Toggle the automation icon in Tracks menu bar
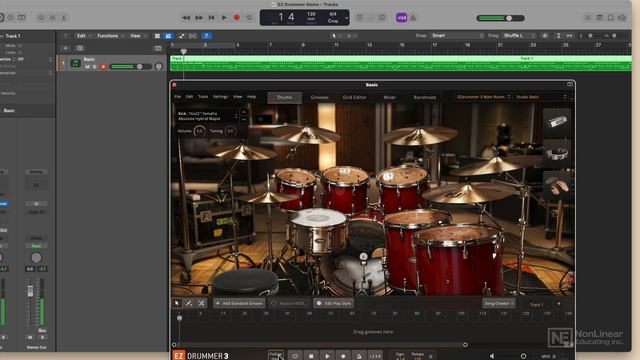Screen dimensions: 640x360 181,36
